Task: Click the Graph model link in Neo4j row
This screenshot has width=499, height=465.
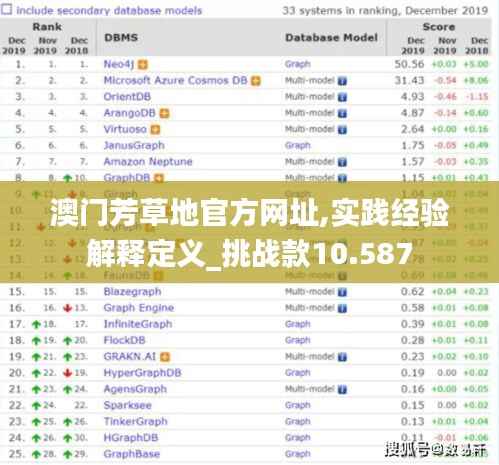Action: click(x=298, y=64)
